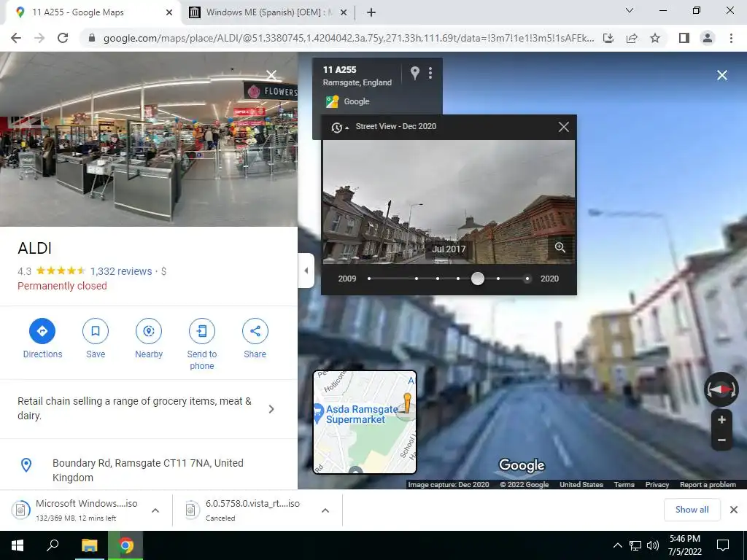Open the Terms link

[624, 485]
